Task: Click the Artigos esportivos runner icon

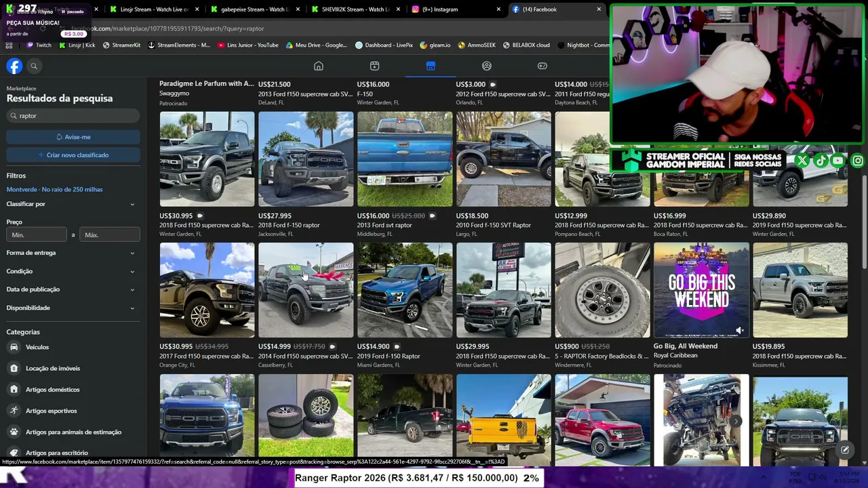Action: [14, 411]
